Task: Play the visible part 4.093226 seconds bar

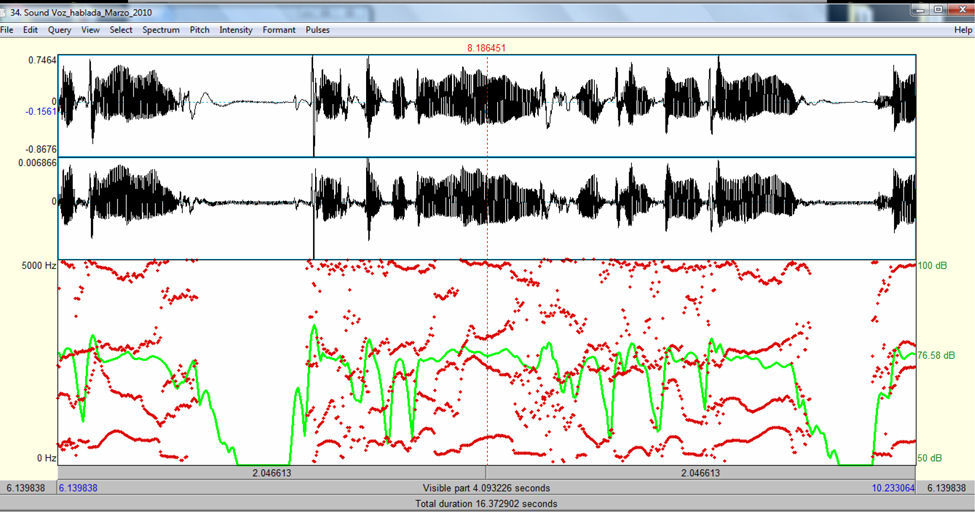Action: point(486,488)
